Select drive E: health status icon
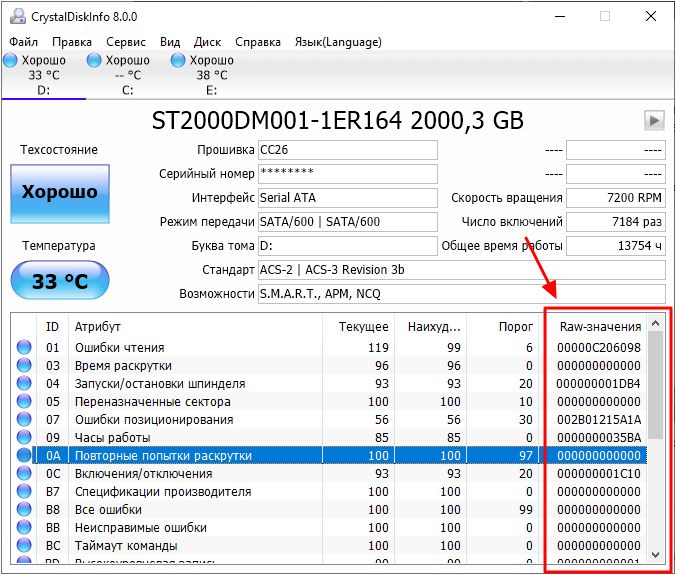Screen dimensions: 676x575 click(178, 60)
